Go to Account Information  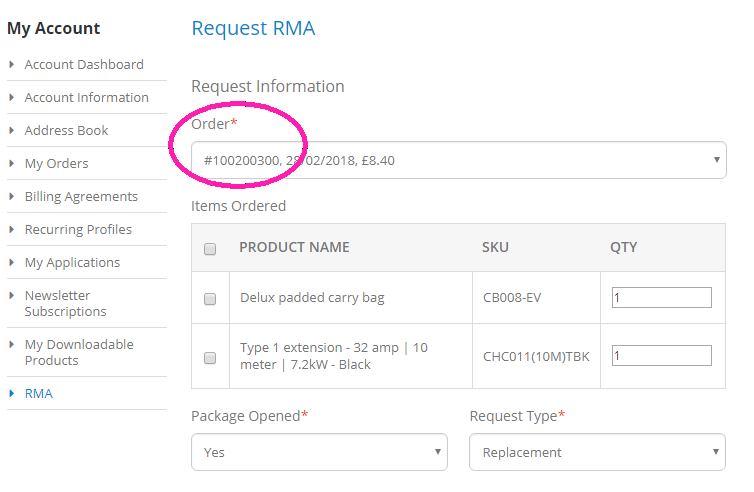(86, 97)
